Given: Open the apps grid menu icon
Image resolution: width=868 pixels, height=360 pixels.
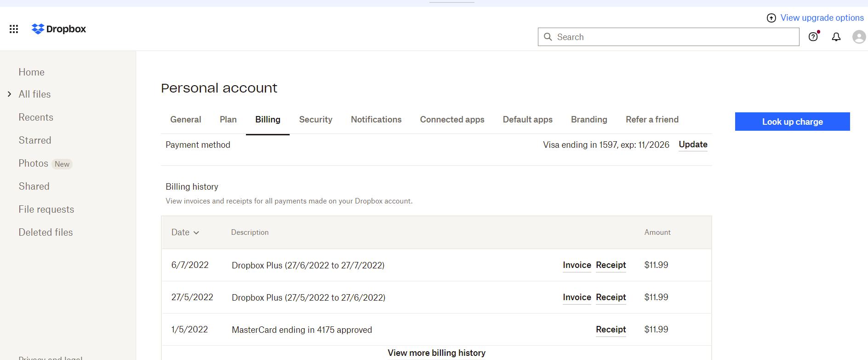Looking at the screenshot, I should click(14, 29).
